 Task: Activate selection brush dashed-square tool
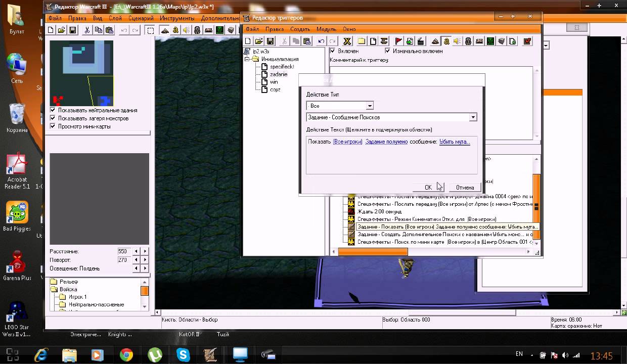point(151,30)
